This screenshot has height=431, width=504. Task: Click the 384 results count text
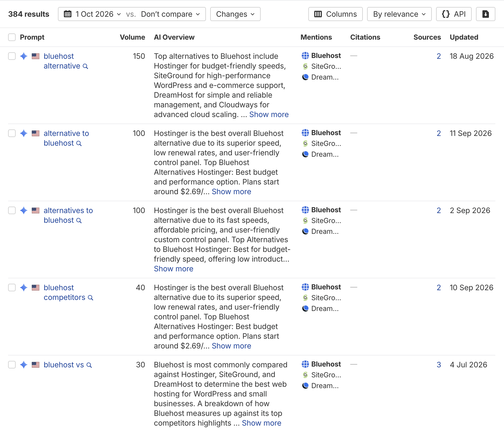29,14
